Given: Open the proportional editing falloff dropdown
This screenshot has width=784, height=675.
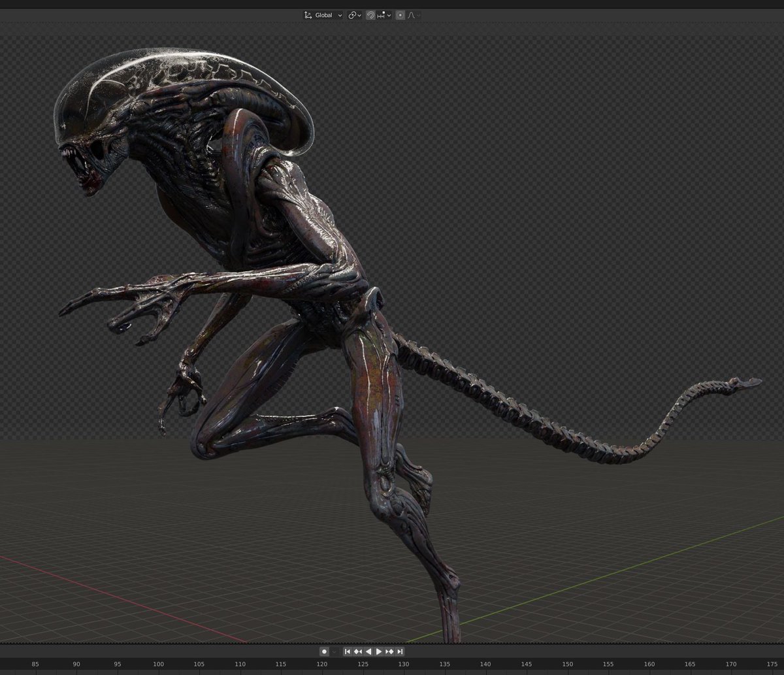Looking at the screenshot, I should pos(414,15).
